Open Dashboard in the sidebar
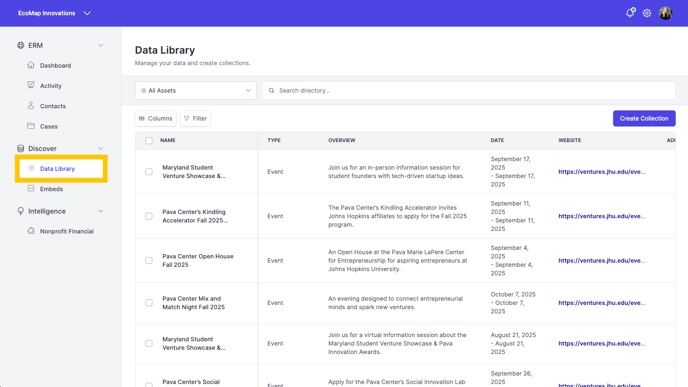Viewport: 688px width, 387px height. tap(55, 65)
